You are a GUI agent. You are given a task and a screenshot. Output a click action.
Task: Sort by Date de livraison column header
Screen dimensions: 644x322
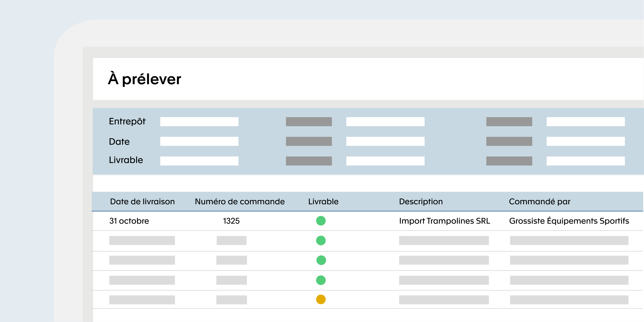pyautogui.click(x=142, y=202)
